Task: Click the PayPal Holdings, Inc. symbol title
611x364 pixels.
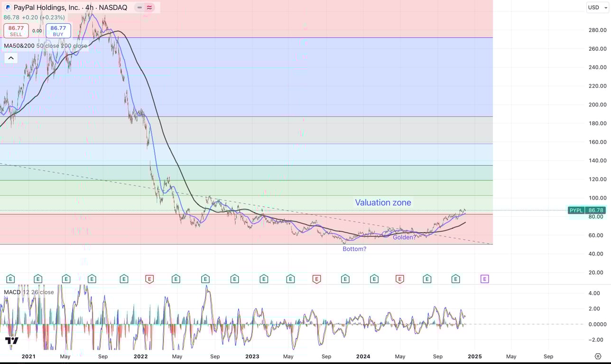Action: click(x=46, y=8)
